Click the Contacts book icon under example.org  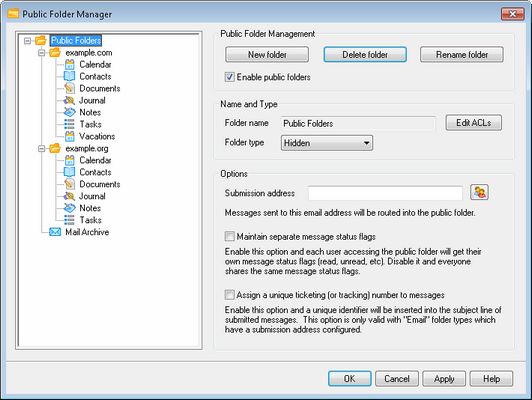click(70, 172)
